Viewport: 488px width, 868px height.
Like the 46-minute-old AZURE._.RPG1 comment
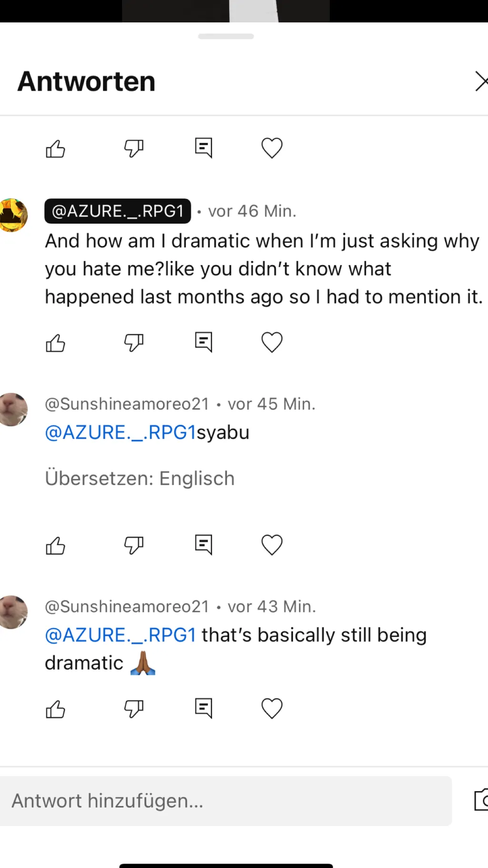[55, 343]
